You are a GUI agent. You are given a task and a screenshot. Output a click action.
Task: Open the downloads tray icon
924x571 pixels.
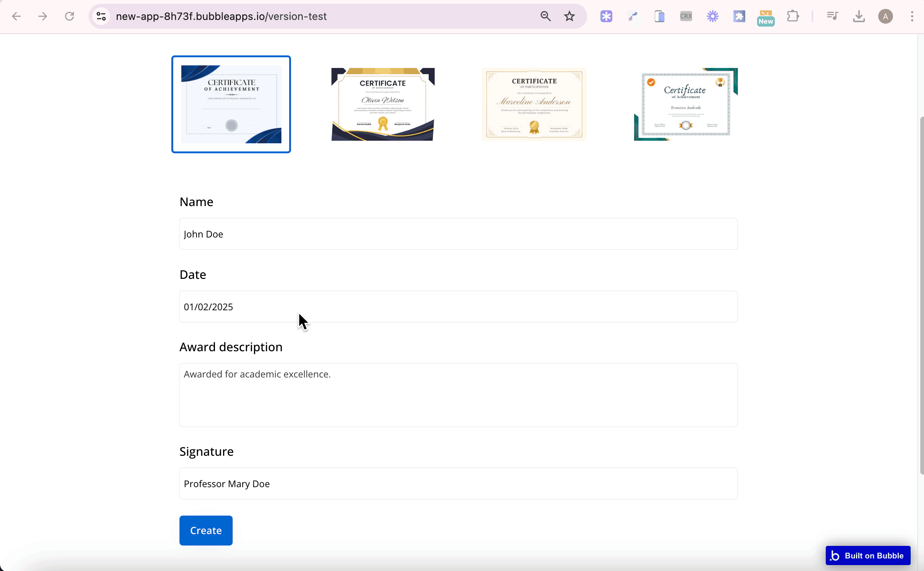(859, 16)
